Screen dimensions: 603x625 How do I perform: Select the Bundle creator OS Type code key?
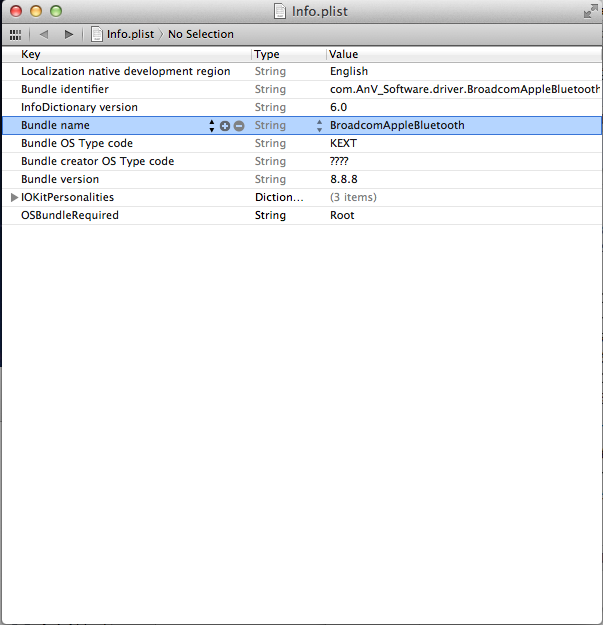point(98,161)
